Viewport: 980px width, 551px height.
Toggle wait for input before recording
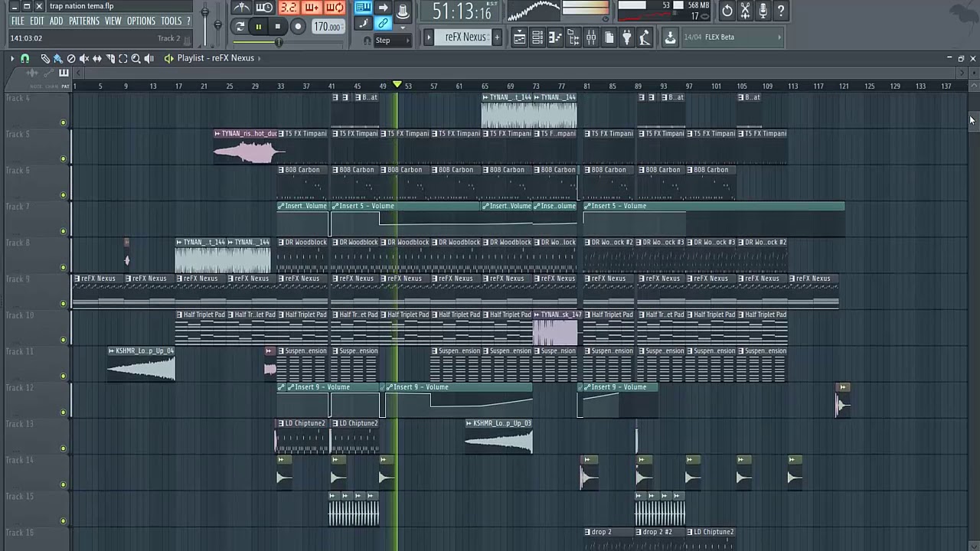pos(264,8)
